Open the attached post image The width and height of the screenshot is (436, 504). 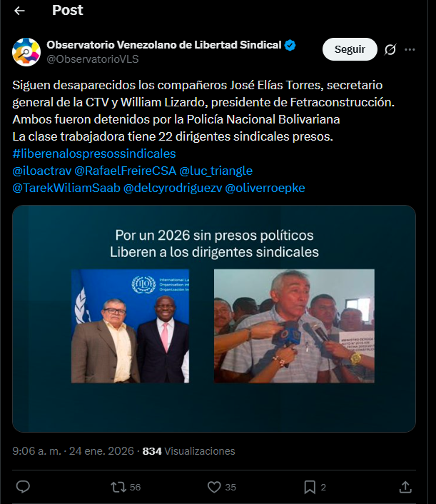pyautogui.click(x=214, y=318)
